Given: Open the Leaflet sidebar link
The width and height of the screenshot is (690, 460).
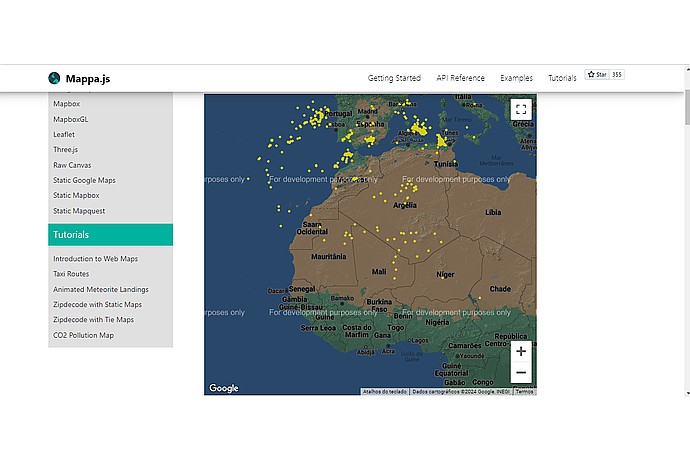Looking at the screenshot, I should (x=64, y=134).
